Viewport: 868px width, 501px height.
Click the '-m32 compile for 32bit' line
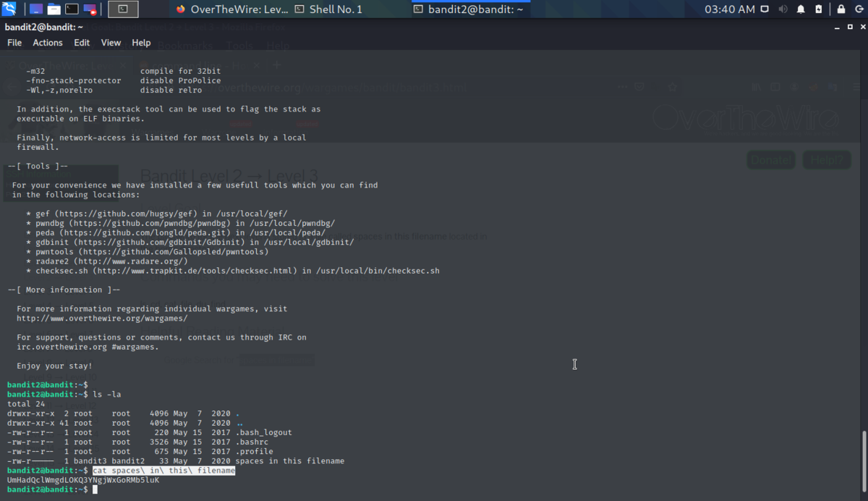pyautogui.click(x=124, y=72)
